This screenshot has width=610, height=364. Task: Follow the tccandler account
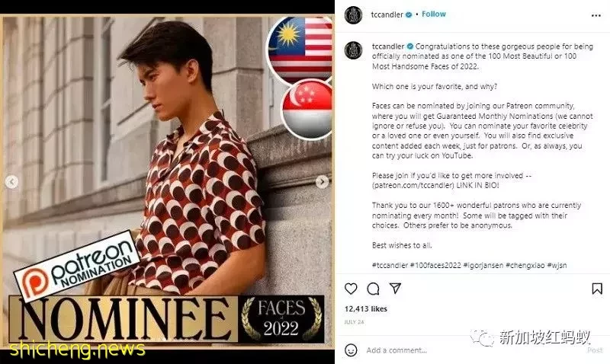tap(434, 14)
